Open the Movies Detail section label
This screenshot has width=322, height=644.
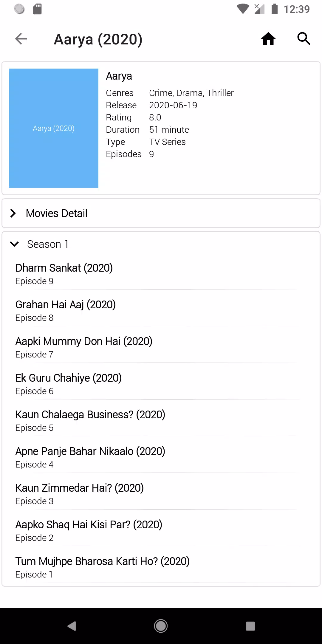57,213
